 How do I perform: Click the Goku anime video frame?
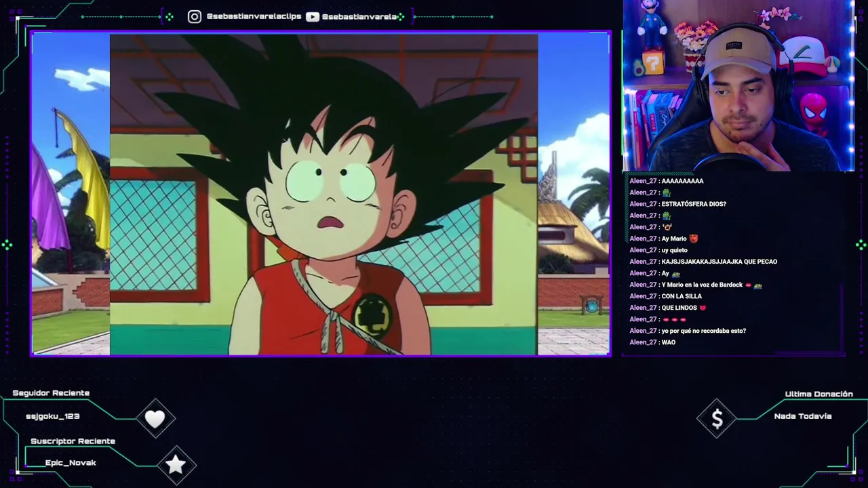tap(323, 195)
